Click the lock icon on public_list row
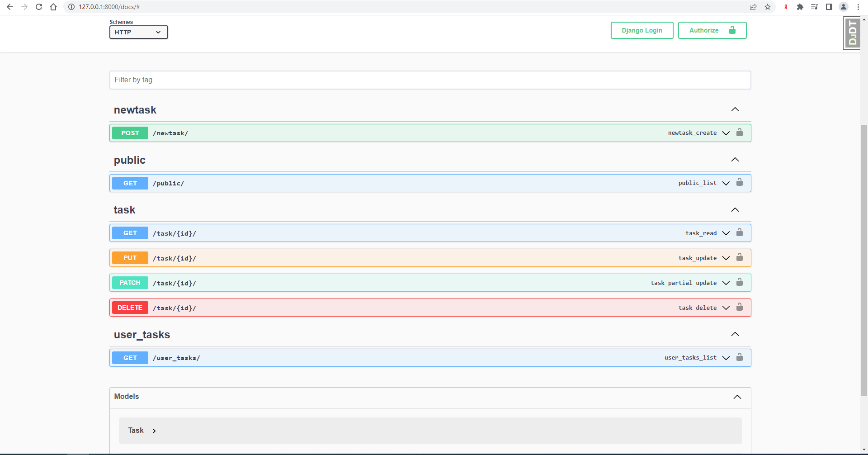The image size is (868, 455). tap(740, 182)
